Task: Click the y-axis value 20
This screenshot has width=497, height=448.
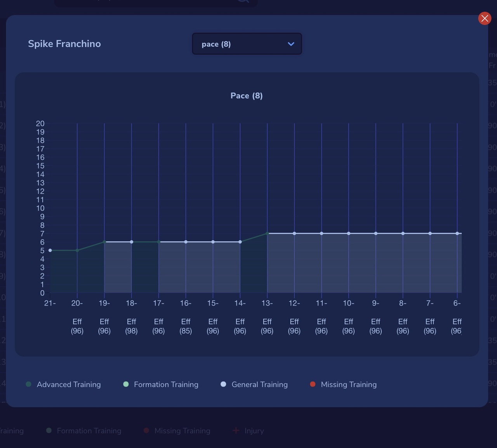Action: (40, 124)
